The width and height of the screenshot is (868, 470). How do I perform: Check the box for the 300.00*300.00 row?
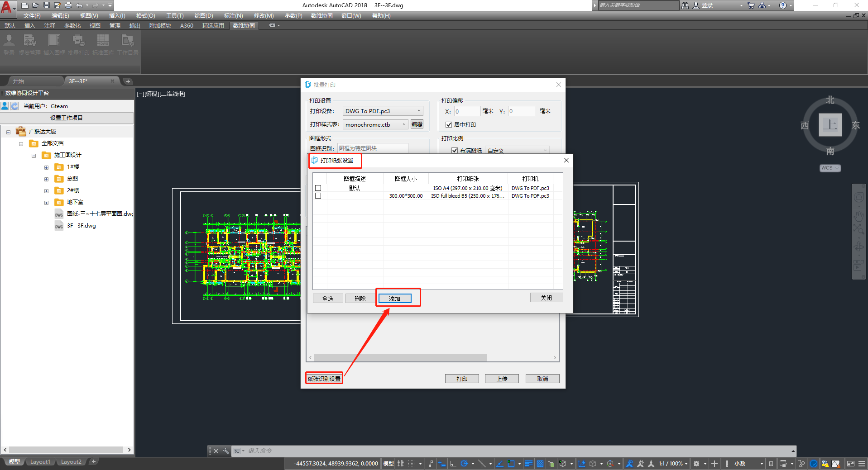[318, 196]
